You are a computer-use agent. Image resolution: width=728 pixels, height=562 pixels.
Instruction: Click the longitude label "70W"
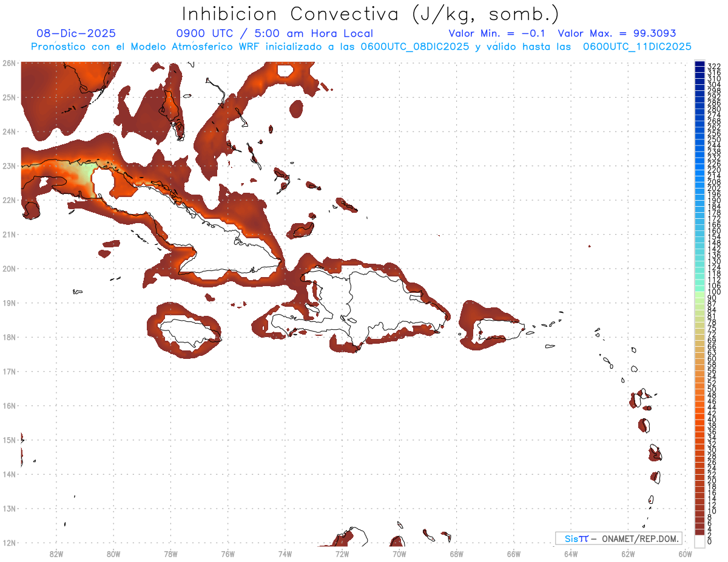point(399,554)
